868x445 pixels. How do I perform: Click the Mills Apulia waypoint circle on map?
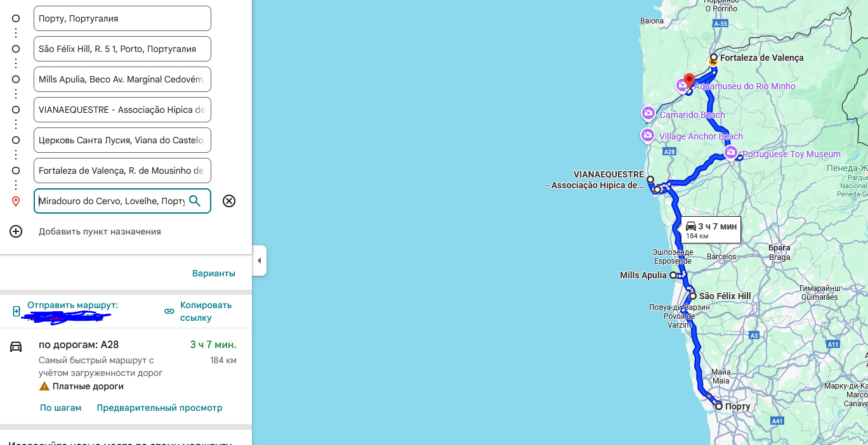pos(673,275)
